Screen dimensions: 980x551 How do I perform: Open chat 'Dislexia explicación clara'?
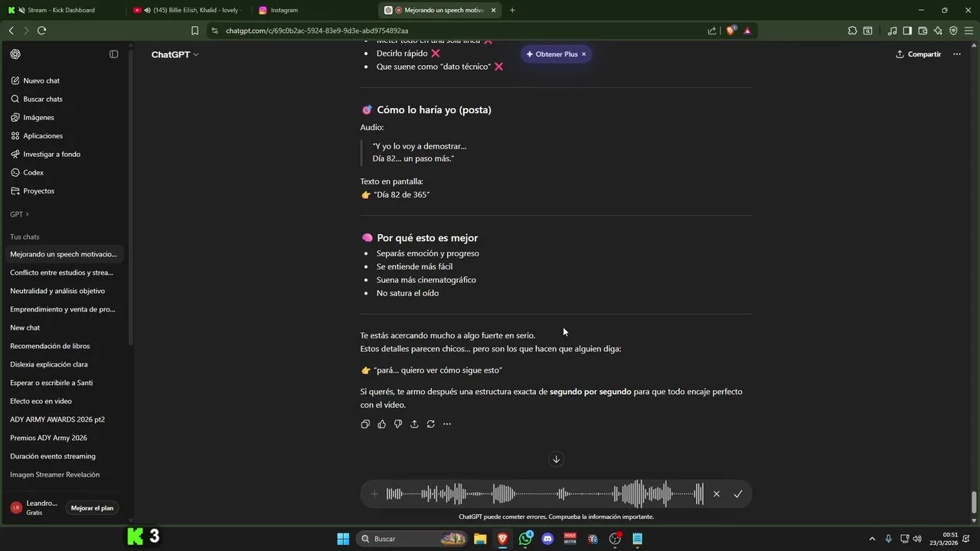[x=64, y=364]
